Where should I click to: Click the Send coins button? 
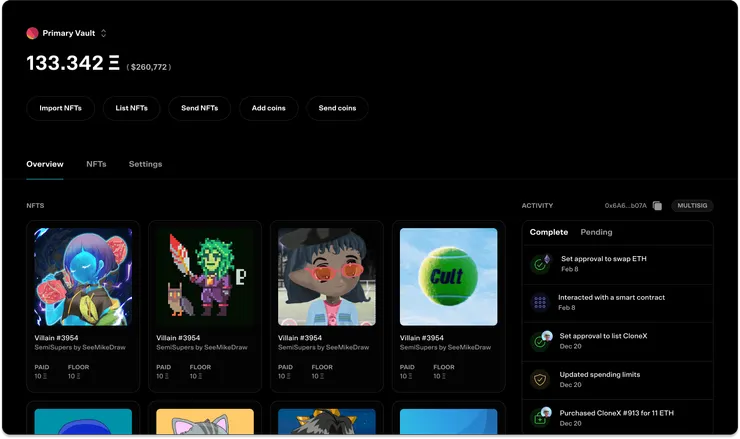click(337, 108)
